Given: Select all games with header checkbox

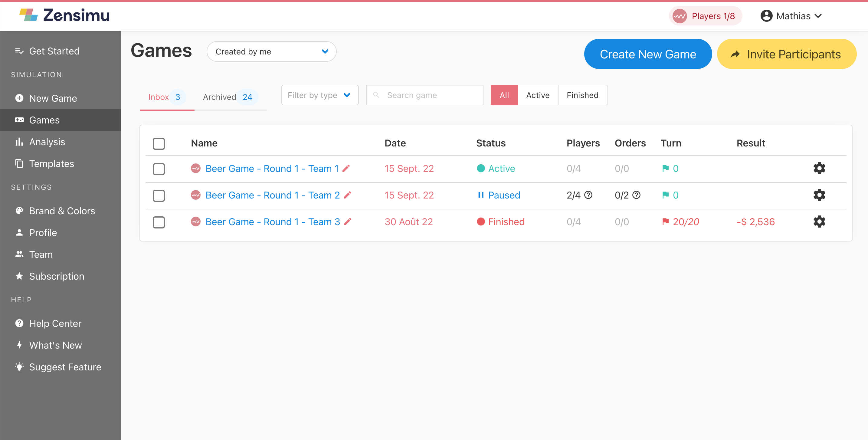Looking at the screenshot, I should tap(159, 143).
